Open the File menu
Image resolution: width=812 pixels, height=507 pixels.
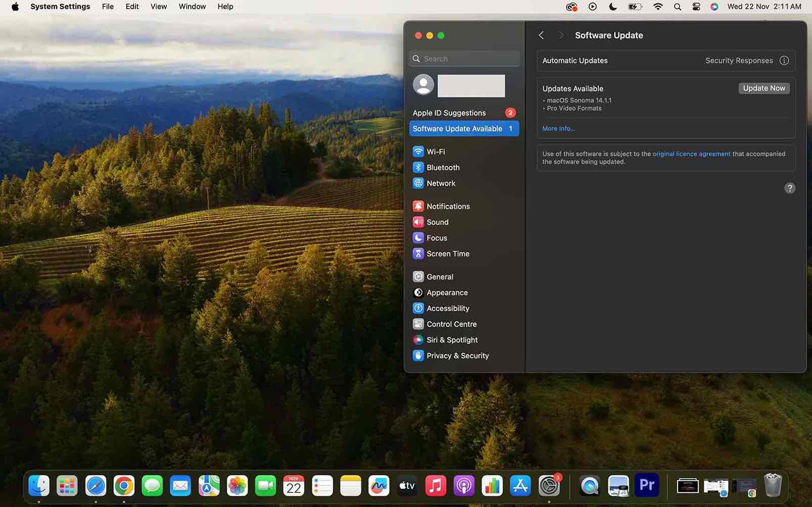[x=108, y=7]
